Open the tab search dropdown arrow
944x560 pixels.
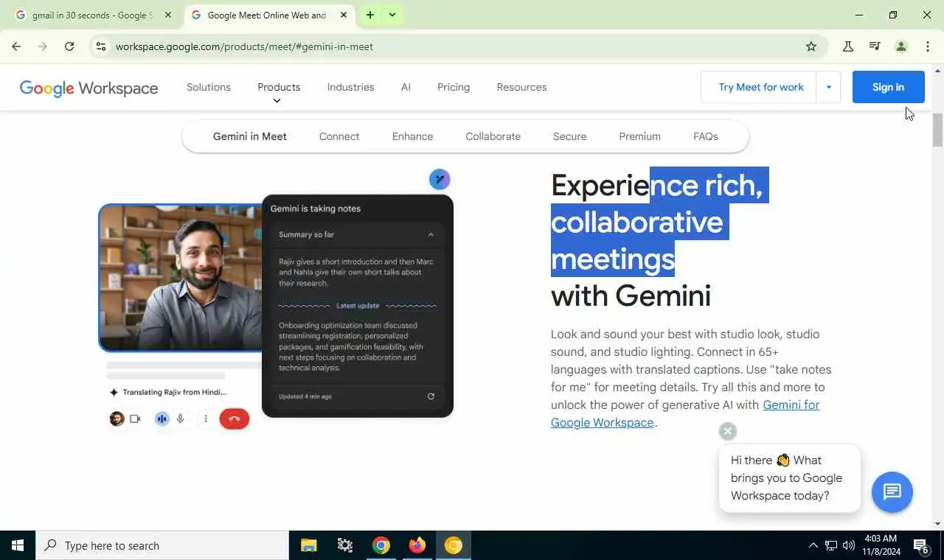point(392,15)
